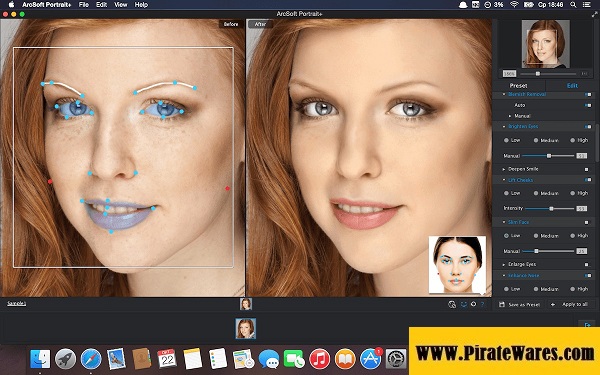Toggle the Enhance Nose switch
The image size is (600, 375).
coord(588,276)
